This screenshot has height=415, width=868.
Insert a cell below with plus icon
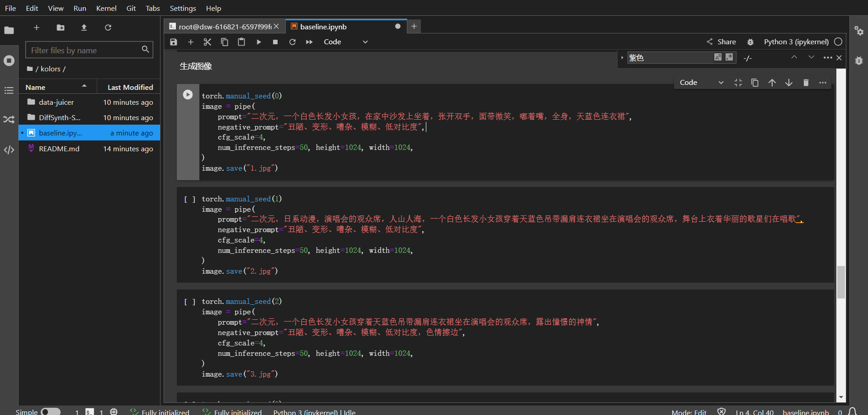(x=191, y=42)
